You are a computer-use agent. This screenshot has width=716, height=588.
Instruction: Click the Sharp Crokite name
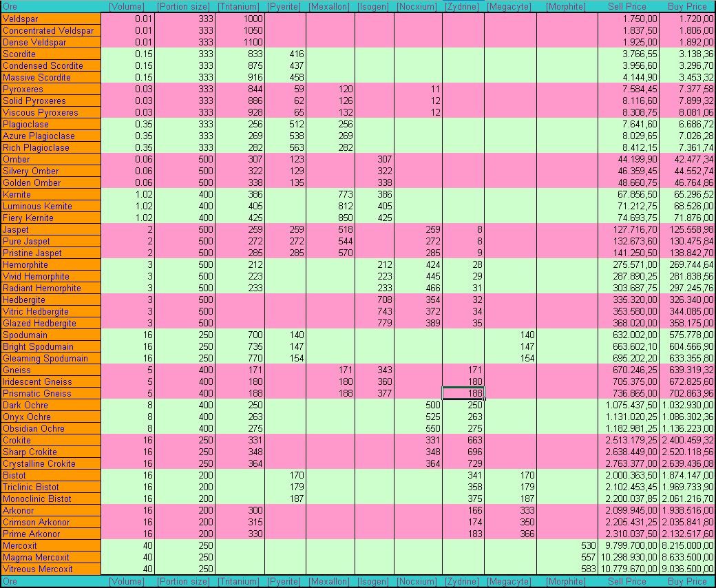pyautogui.click(x=50, y=452)
